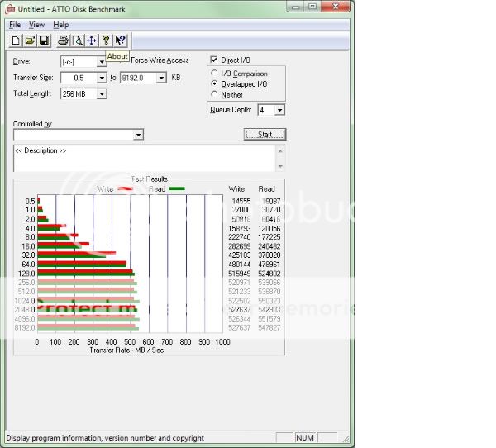Open the minimum Transfer Size dropdown
The image size is (496, 448).
pyautogui.click(x=102, y=78)
